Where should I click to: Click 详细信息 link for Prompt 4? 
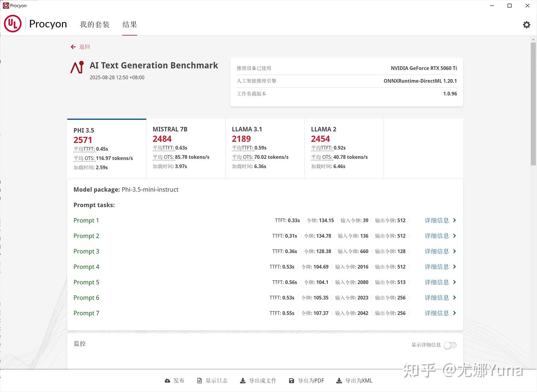pos(437,267)
